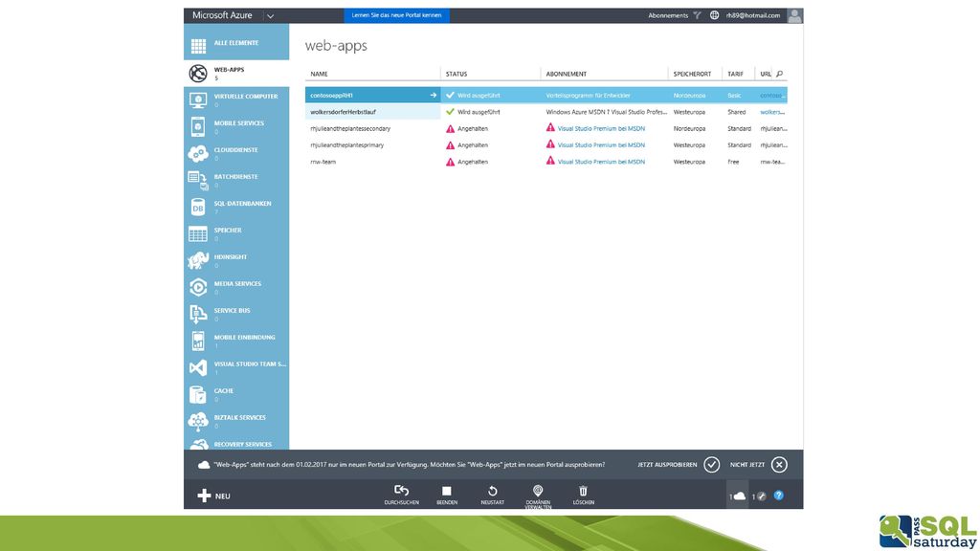The width and height of the screenshot is (980, 551).
Task: Open subscription link in rhjulieandtheplantessecondary row
Action: (601, 129)
